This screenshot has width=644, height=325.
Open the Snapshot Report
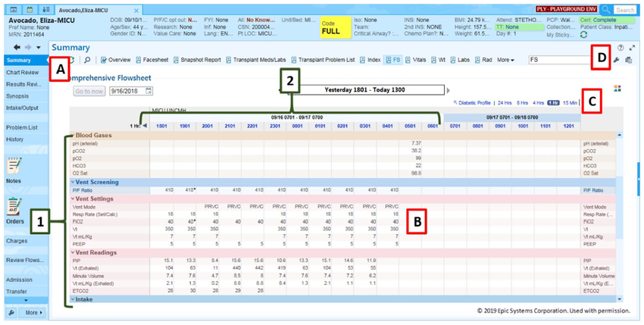197,60
